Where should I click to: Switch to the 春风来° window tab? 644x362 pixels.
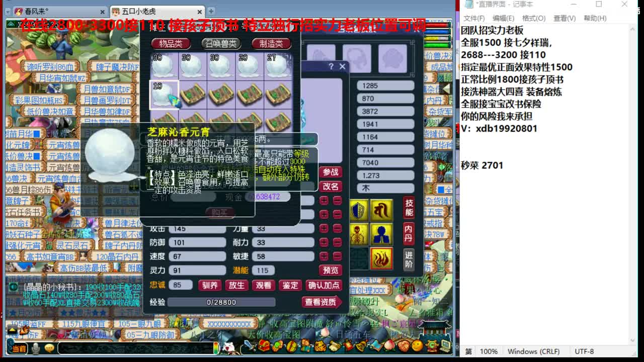(59, 11)
